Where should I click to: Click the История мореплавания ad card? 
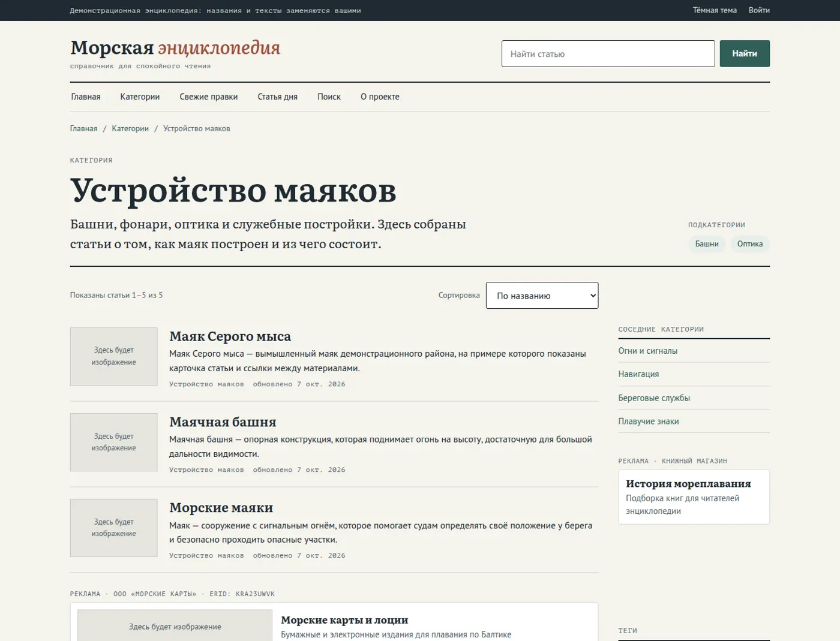(694, 496)
